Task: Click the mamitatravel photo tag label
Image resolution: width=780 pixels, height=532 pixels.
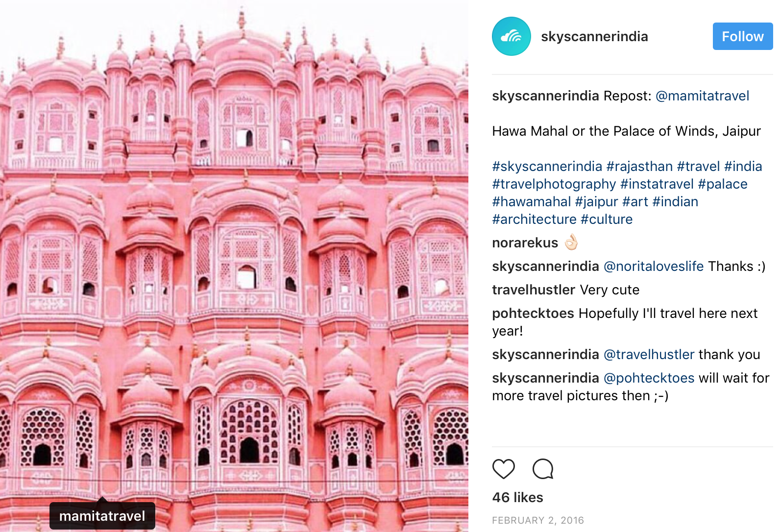Action: pos(102,516)
